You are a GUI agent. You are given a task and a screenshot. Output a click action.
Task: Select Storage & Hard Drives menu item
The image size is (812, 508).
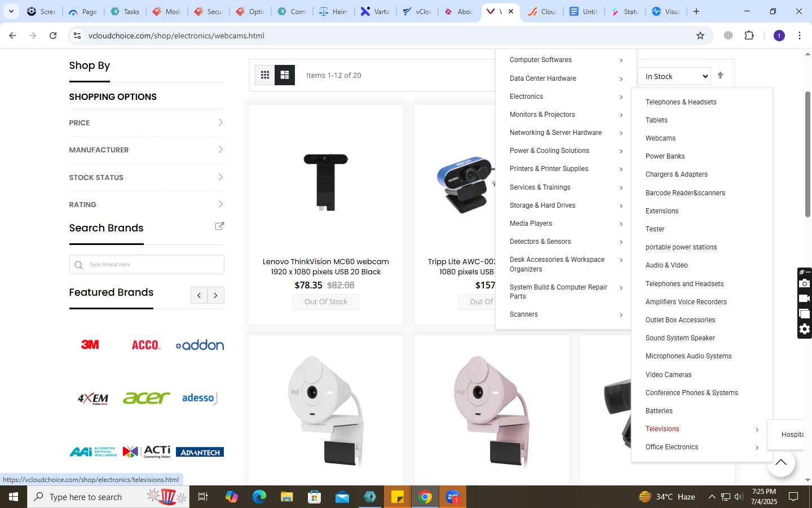coord(542,205)
